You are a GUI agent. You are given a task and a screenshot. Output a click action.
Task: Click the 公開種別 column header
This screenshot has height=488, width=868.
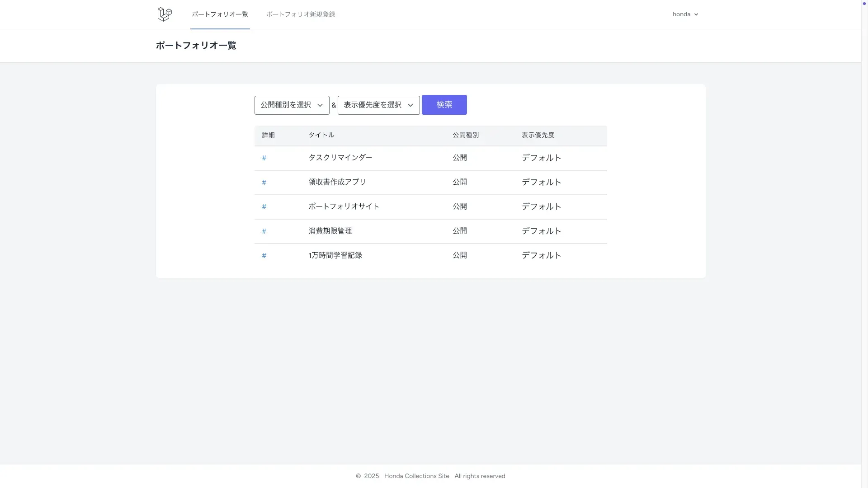tap(465, 135)
